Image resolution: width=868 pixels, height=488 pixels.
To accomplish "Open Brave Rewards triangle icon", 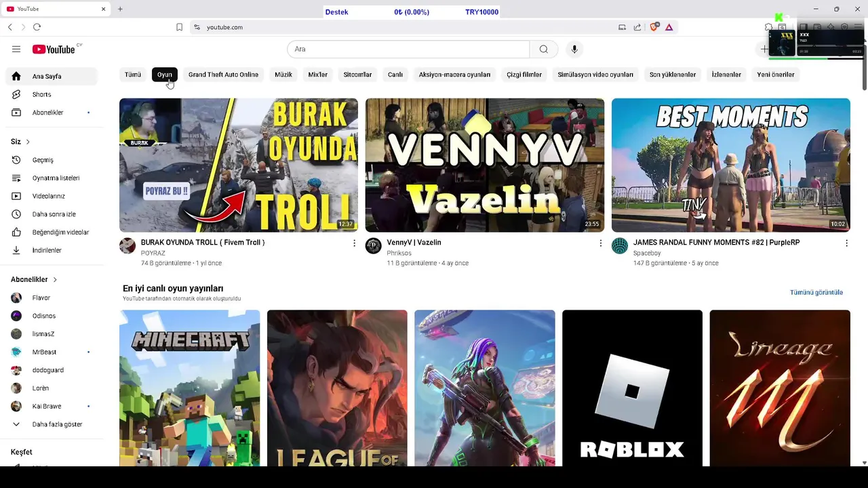I will (669, 27).
